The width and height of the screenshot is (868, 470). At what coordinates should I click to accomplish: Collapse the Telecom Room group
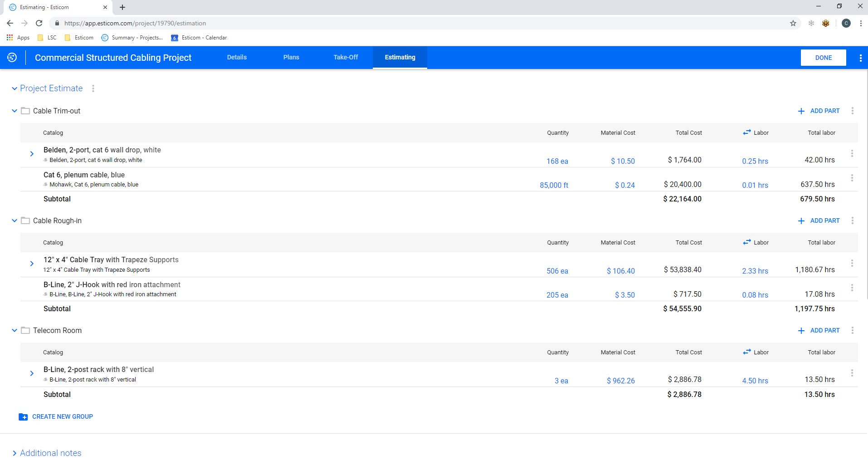tap(15, 330)
